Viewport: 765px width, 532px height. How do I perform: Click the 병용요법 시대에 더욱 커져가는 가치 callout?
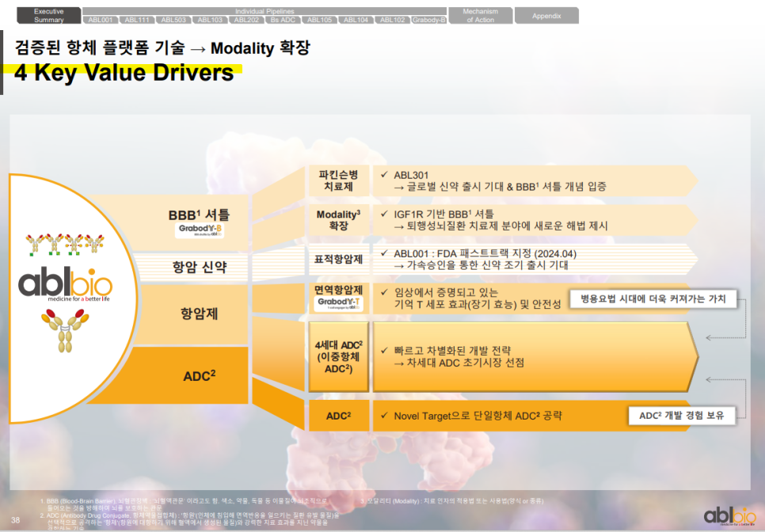click(x=653, y=299)
